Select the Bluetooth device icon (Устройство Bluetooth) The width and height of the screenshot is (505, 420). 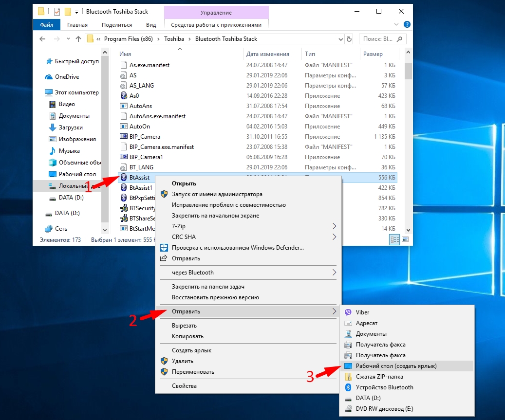tap(348, 387)
